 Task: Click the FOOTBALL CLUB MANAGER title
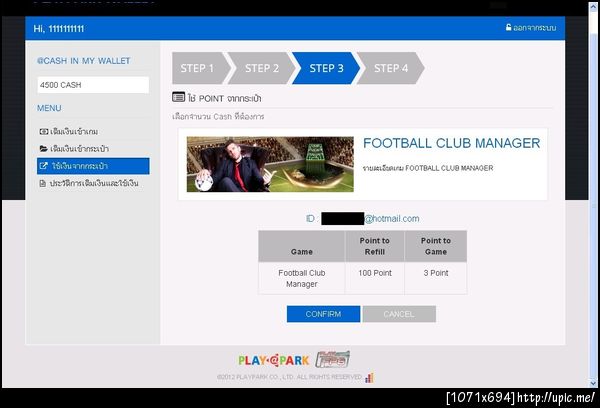tap(452, 143)
